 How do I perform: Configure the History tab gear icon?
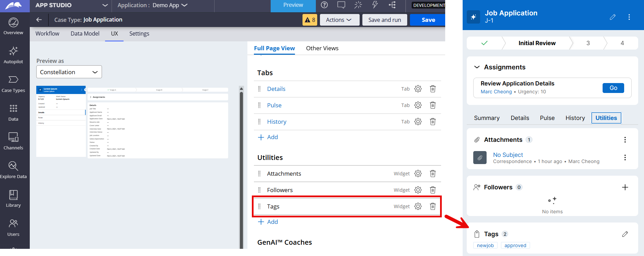pyautogui.click(x=418, y=122)
